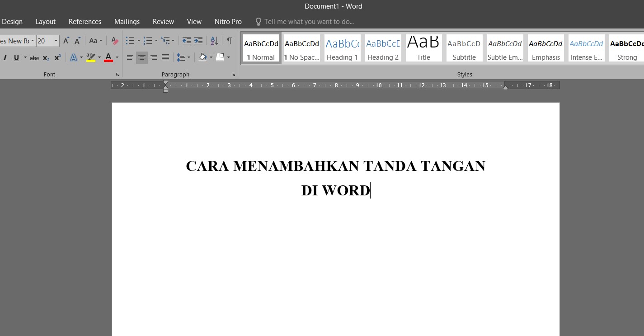Toggle underline formatting
644x336 pixels.
pyautogui.click(x=16, y=57)
